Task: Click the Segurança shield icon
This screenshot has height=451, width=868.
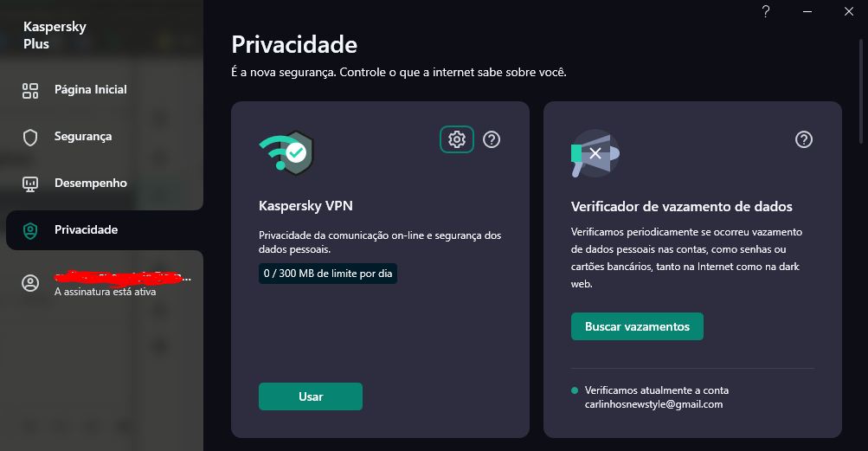Action: [30, 137]
